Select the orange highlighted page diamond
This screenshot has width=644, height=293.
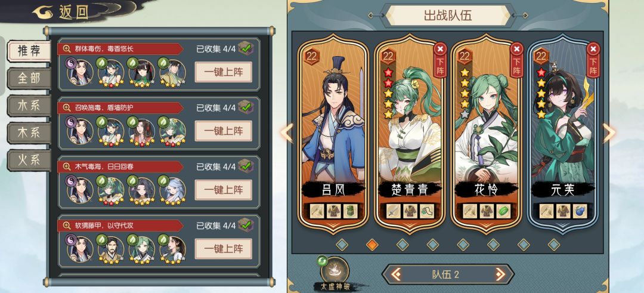(x=372, y=245)
